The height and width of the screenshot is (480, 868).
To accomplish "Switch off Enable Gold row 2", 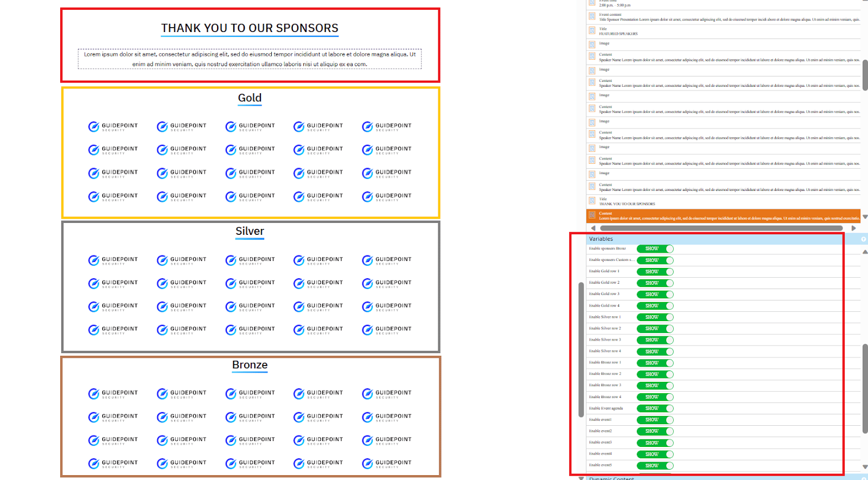I will 655,283.
